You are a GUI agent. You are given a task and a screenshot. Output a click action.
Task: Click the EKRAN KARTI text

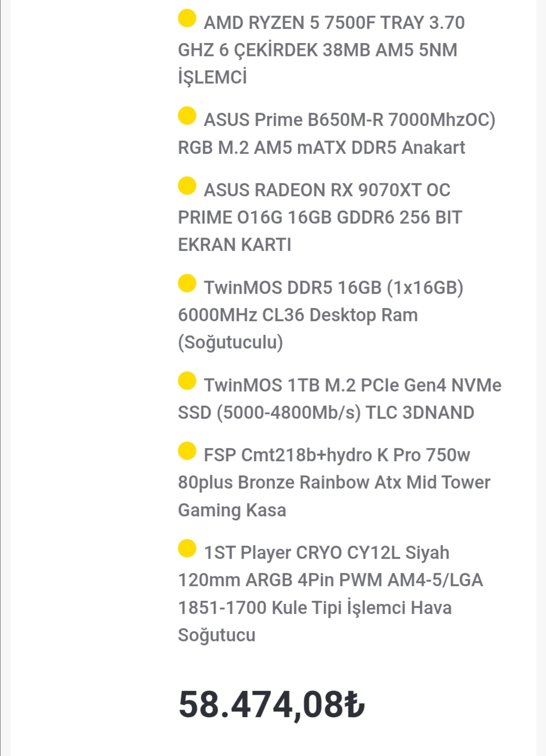click(235, 245)
